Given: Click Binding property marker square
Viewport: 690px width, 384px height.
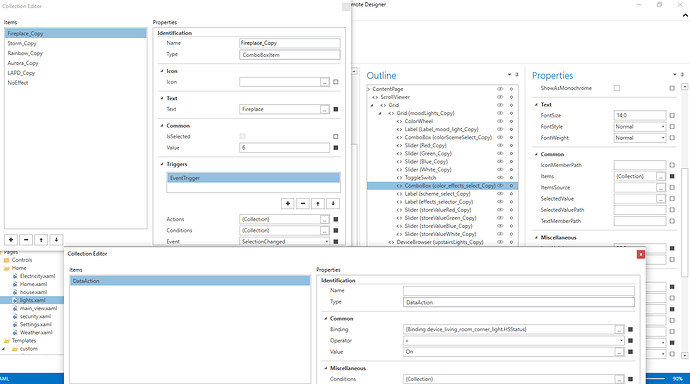Looking at the screenshot, I should tap(630, 329).
